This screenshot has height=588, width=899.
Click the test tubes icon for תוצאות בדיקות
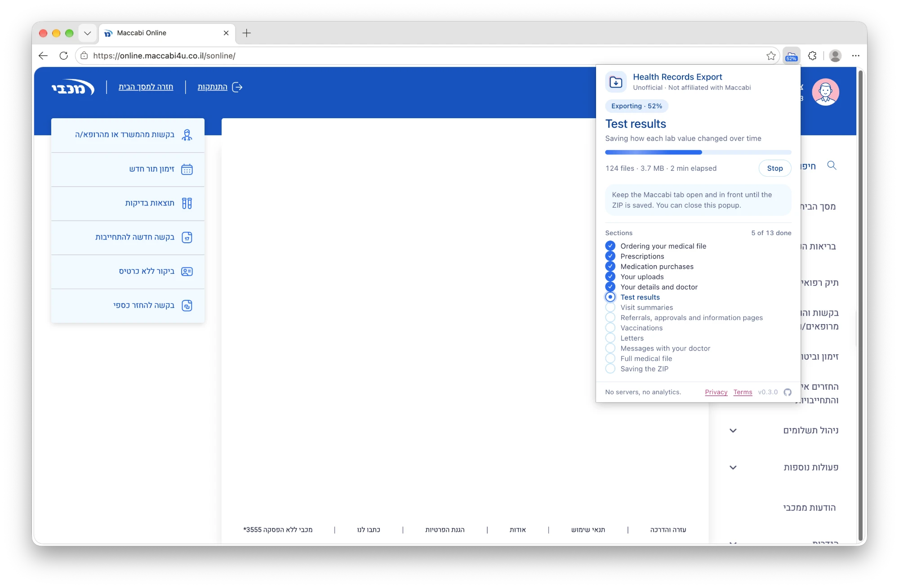point(187,203)
